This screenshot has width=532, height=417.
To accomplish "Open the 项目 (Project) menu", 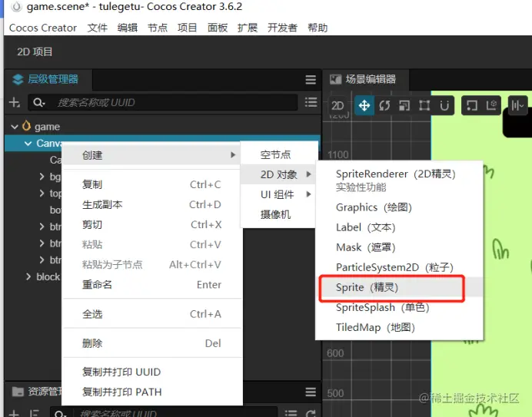I will [188, 28].
